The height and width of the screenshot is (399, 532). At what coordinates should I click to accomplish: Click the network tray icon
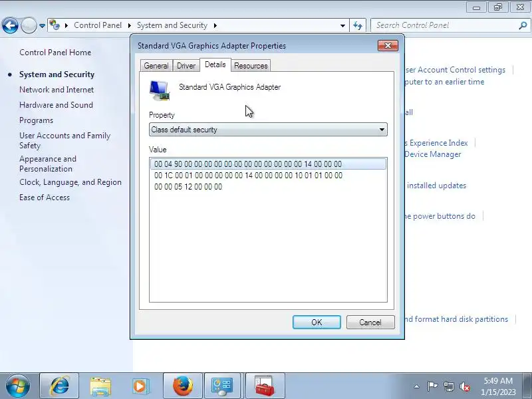pyautogui.click(x=448, y=386)
